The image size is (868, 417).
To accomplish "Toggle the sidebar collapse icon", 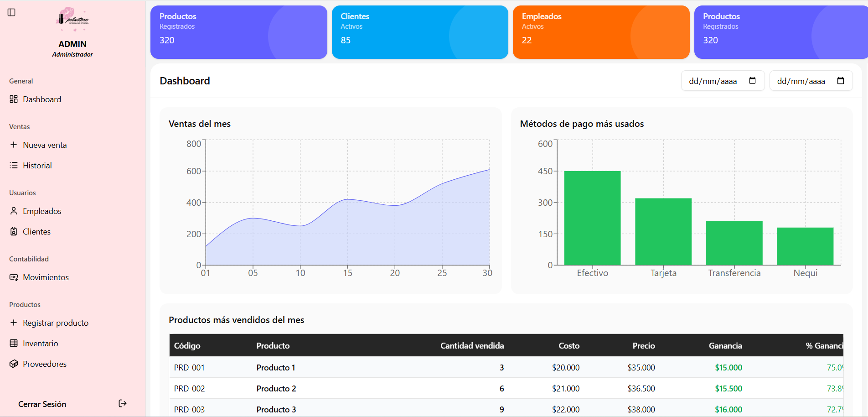I will tap(12, 12).
